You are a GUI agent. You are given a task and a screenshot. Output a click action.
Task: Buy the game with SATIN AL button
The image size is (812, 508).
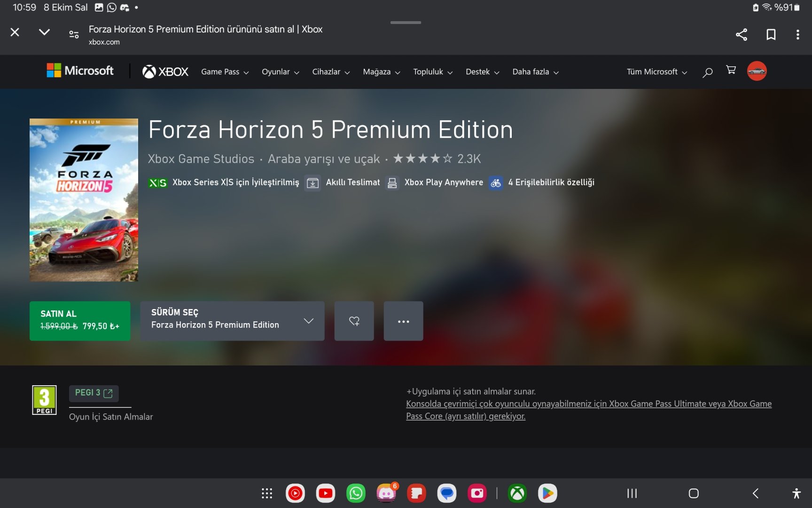(x=80, y=321)
